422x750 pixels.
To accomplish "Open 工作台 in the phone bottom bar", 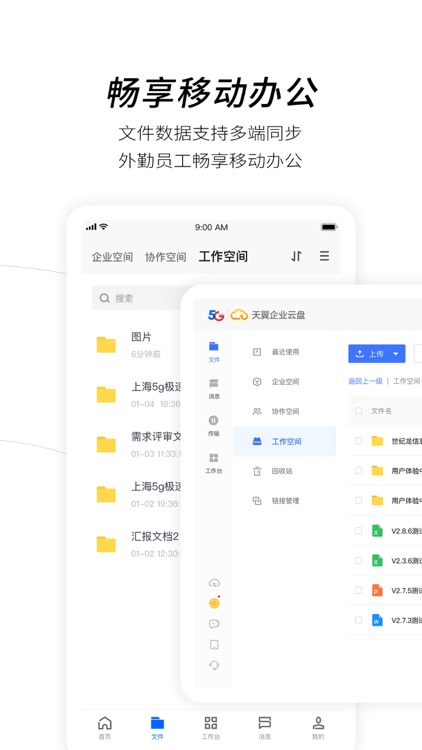I will tap(211, 728).
